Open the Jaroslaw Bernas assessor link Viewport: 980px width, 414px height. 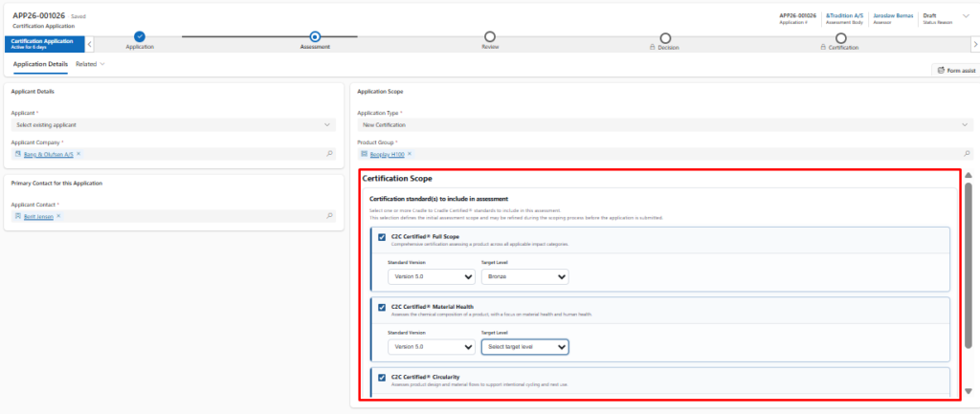tap(892, 14)
